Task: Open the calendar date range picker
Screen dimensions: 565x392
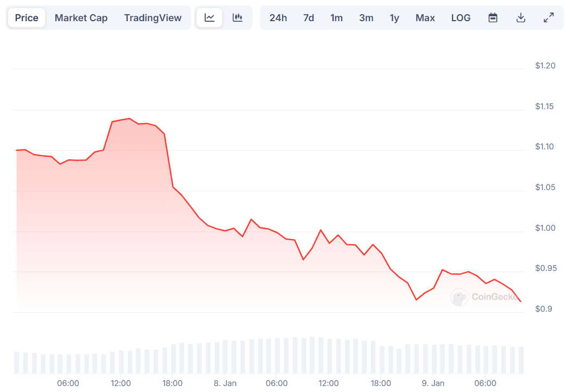Action: click(x=493, y=18)
